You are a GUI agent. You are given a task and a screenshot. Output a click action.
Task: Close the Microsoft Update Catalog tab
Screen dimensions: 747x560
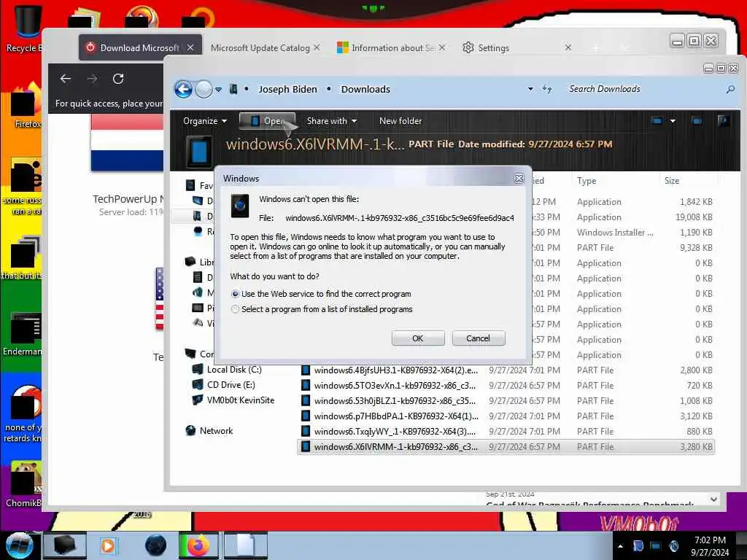coord(317,47)
